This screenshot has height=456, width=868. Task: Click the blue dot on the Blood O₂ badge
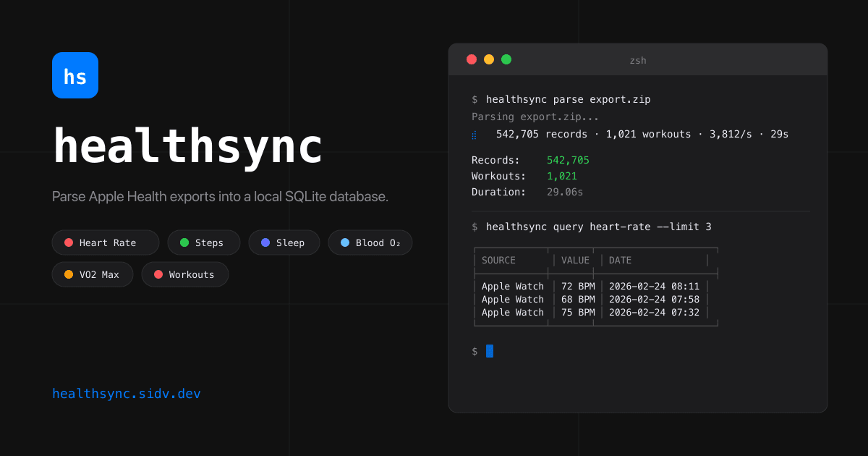(345, 242)
